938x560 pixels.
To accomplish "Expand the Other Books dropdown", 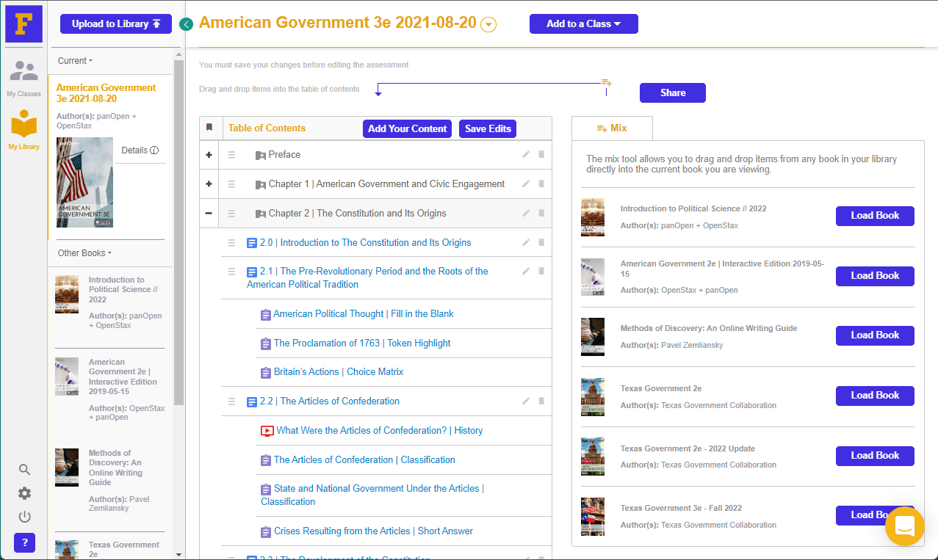I will (x=84, y=253).
